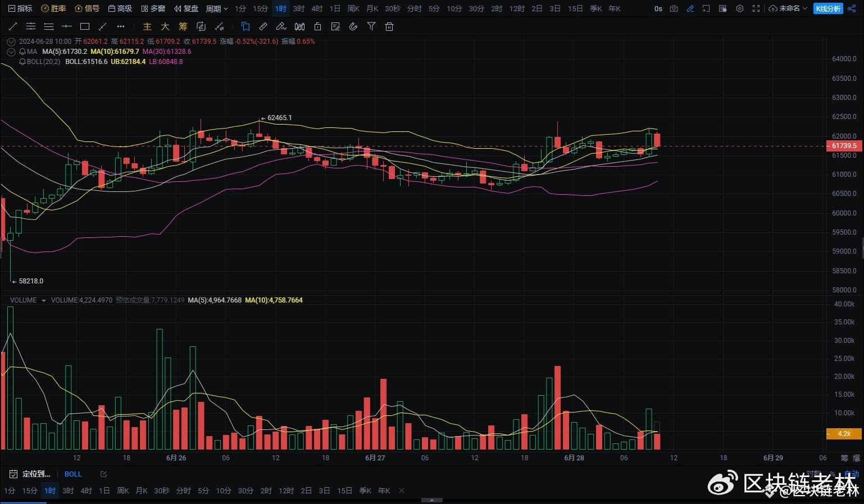
Task: Switch to the 4时 timeframe in top bar
Action: pos(317,8)
